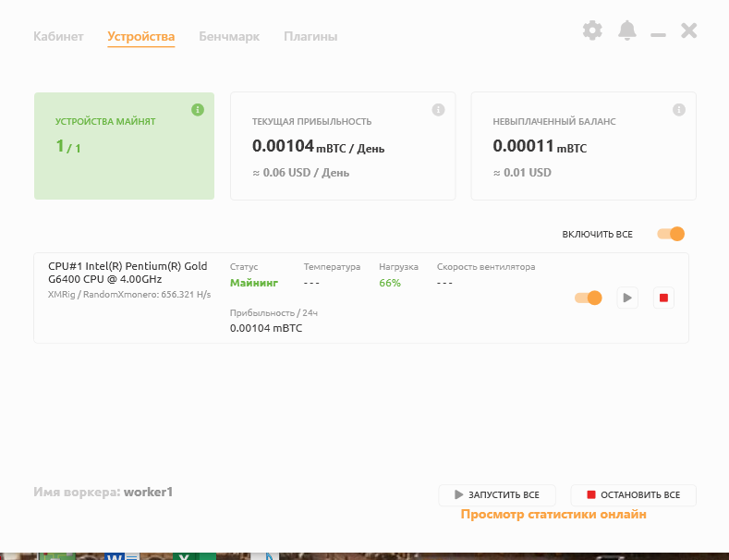Open the 'Бенчмарк' tab
The image size is (729, 560).
229,36
